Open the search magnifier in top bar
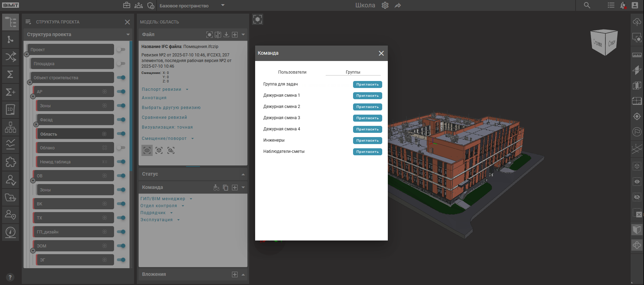This screenshot has height=285, width=644. (x=587, y=5)
